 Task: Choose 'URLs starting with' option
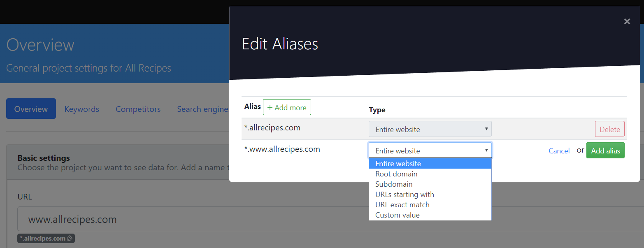[430, 195]
